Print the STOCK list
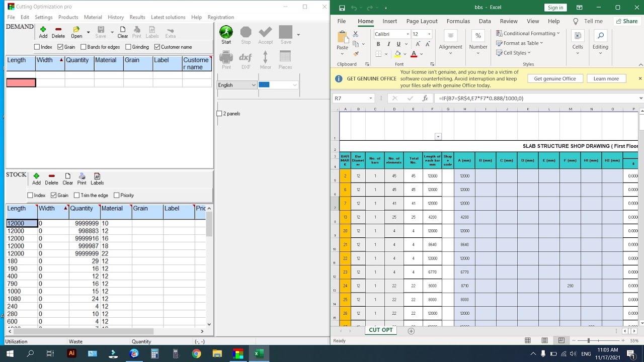Image resolution: width=644 pixels, height=362 pixels. [82, 179]
